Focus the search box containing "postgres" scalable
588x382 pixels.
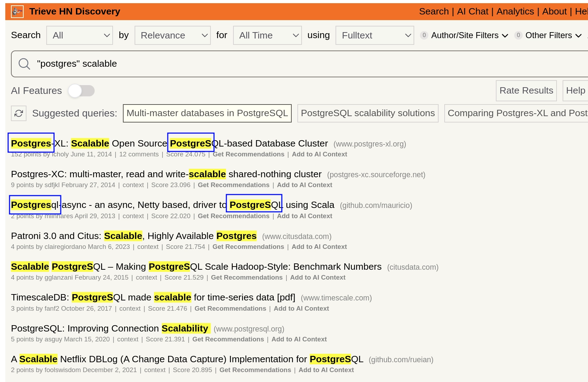300,64
